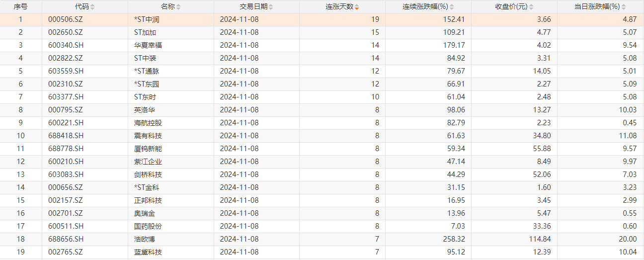Open stock code 603559.SH
The height and width of the screenshot is (260, 644).
pos(65,71)
